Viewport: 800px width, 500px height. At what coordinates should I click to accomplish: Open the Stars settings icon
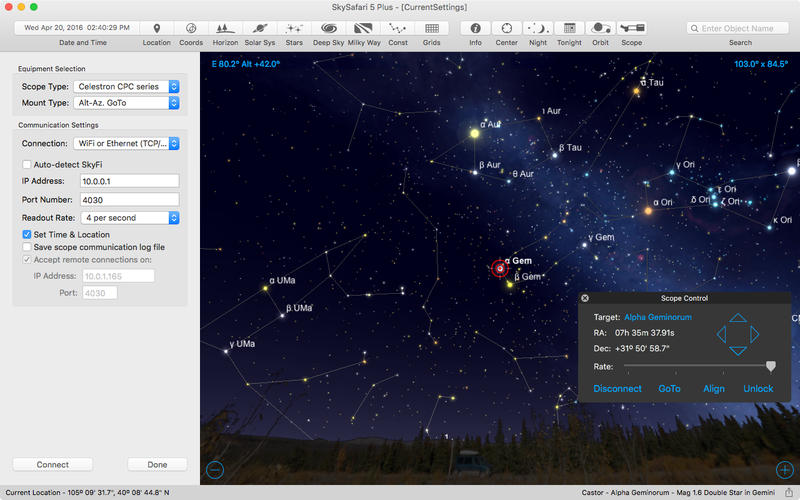(294, 29)
